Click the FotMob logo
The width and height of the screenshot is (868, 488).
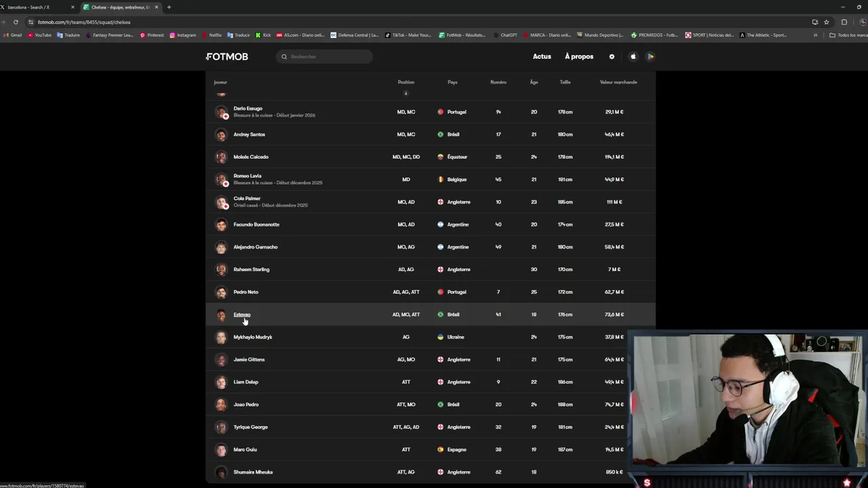point(227,56)
